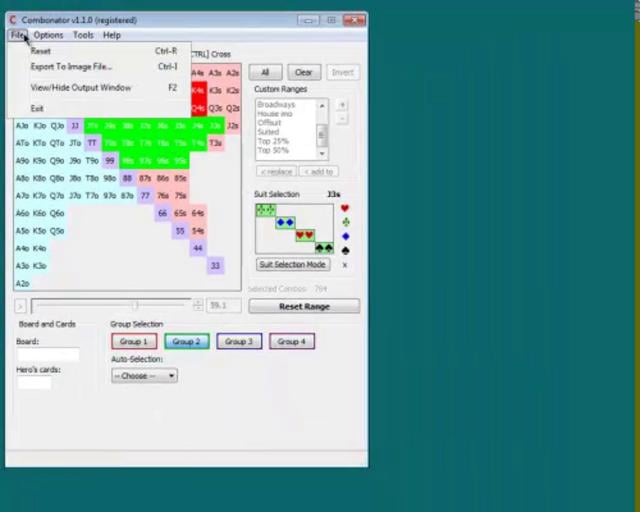The width and height of the screenshot is (640, 512).
Task: Click the Clear button
Action: 304,72
